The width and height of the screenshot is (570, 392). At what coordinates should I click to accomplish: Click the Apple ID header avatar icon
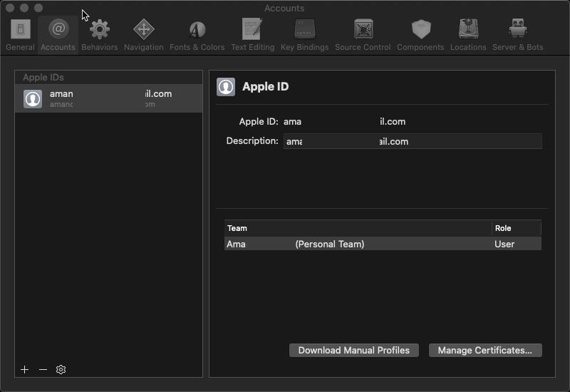coord(226,87)
